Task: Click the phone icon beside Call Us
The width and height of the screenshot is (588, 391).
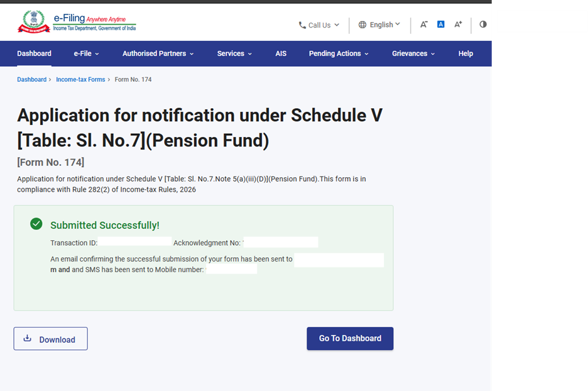Action: tap(302, 25)
